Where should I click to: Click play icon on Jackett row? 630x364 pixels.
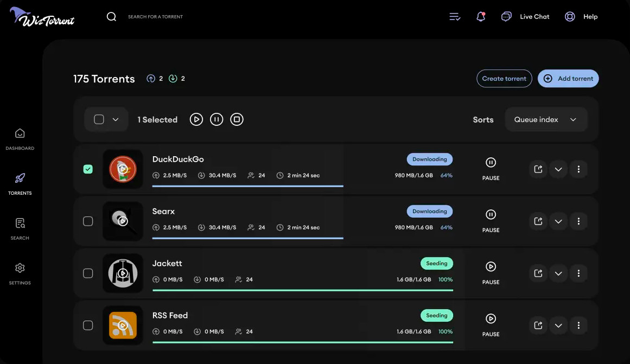491,266
